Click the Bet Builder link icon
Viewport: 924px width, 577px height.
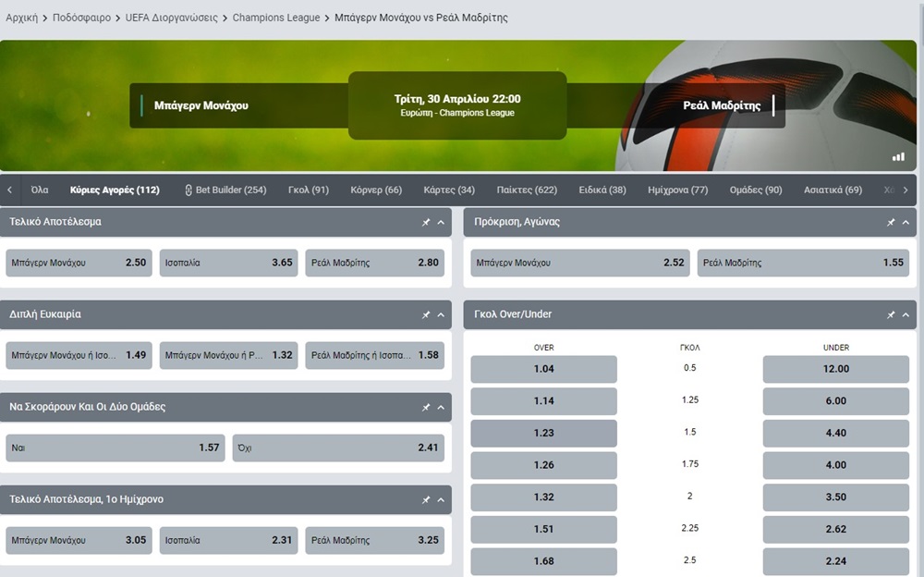pos(188,190)
